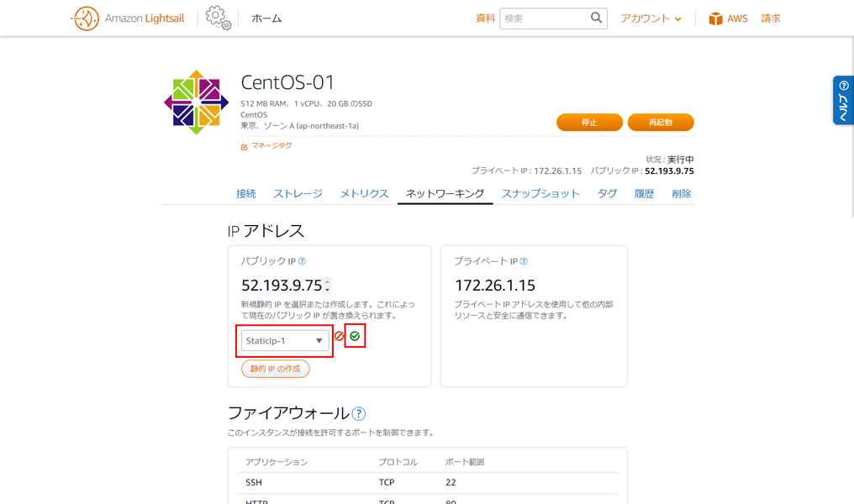Open the 請求 link
This screenshot has height=504, width=854.
click(x=771, y=18)
